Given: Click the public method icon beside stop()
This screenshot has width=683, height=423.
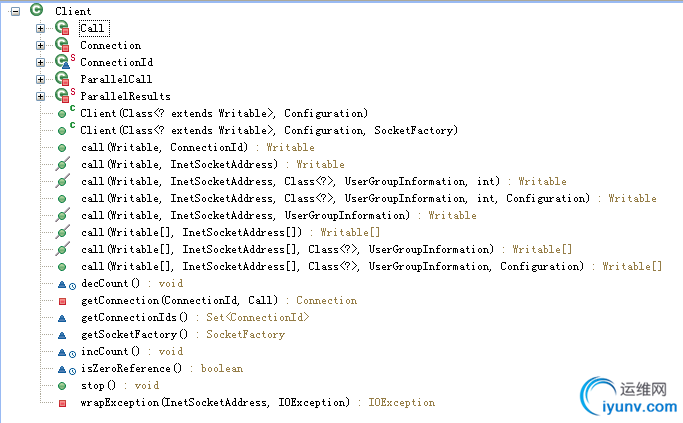Looking at the screenshot, I should tap(62, 385).
